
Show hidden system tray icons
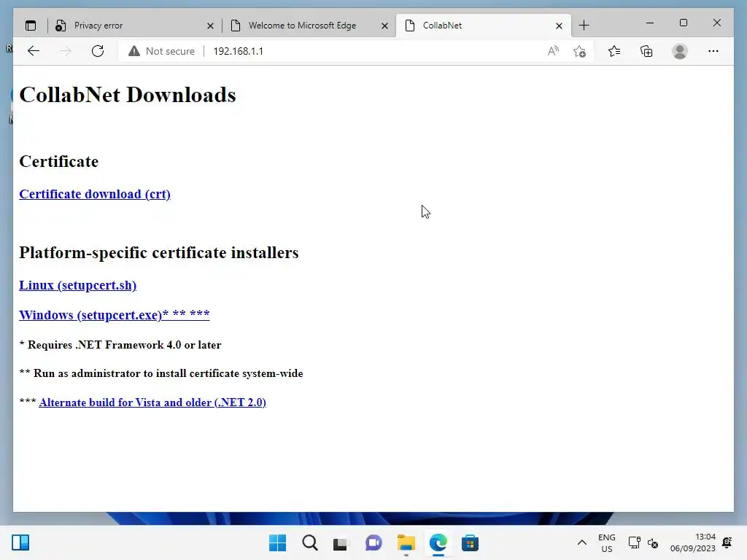click(x=581, y=542)
